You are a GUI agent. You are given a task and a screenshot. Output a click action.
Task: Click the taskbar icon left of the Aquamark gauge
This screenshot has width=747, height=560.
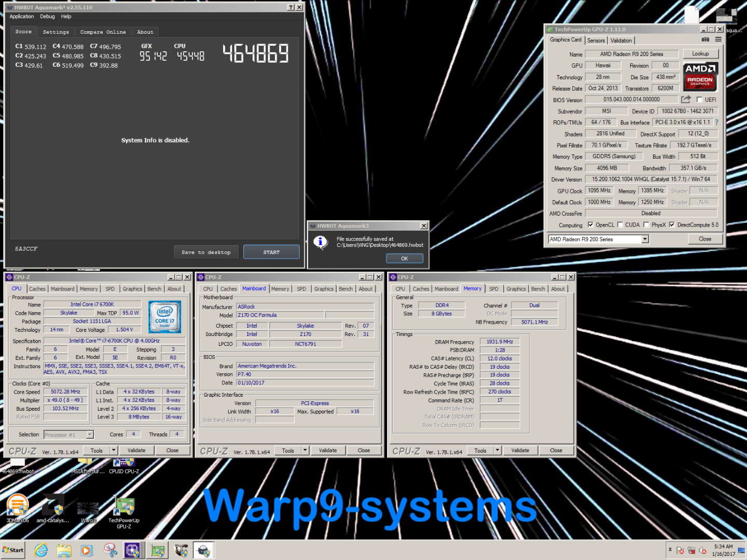181,550
